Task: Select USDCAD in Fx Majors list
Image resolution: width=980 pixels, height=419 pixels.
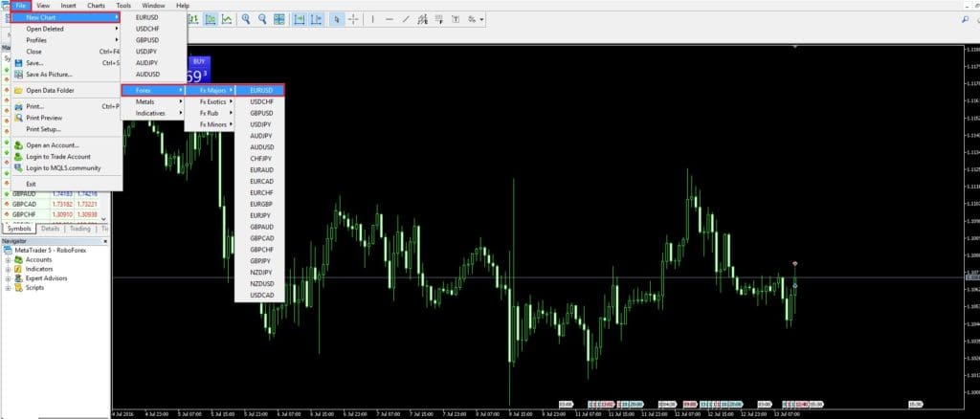Action: coord(260,295)
